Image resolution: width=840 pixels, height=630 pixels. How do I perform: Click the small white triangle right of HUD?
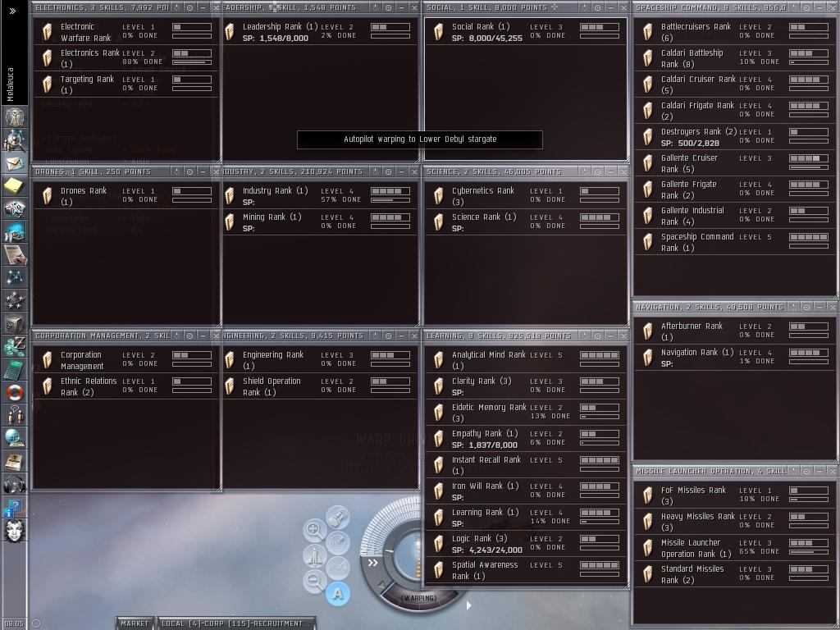(x=468, y=605)
